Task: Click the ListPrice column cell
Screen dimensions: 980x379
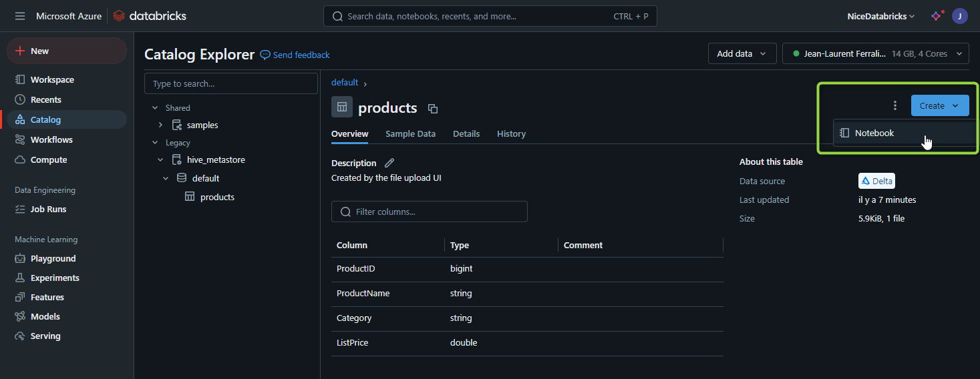Action: click(352, 342)
